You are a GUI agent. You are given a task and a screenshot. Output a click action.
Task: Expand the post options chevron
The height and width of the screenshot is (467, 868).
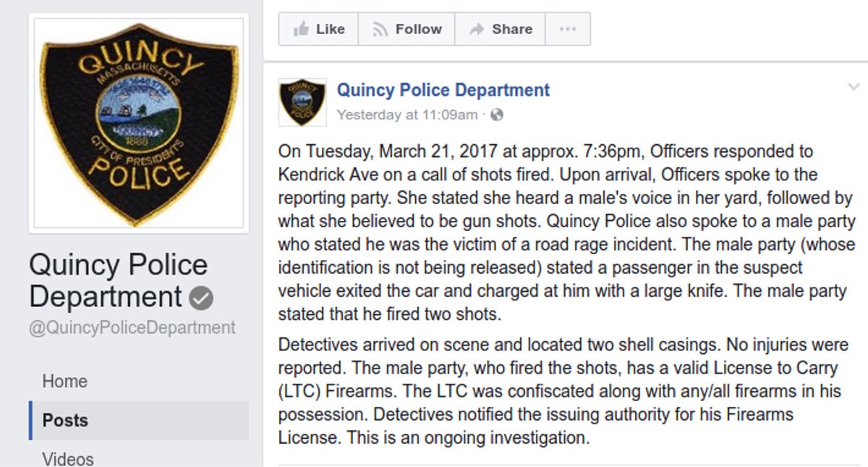[x=853, y=88]
